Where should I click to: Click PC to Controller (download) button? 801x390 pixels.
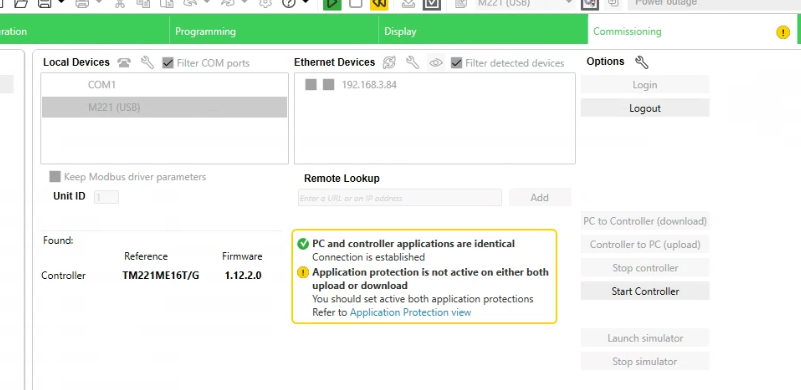[x=645, y=221]
